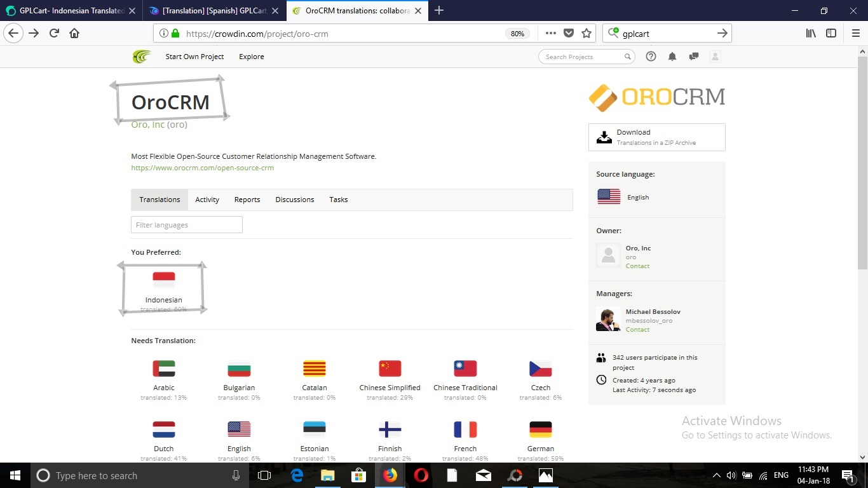Select the Indonesian flag icon
Screen dimensions: 868x488
pos(164,280)
